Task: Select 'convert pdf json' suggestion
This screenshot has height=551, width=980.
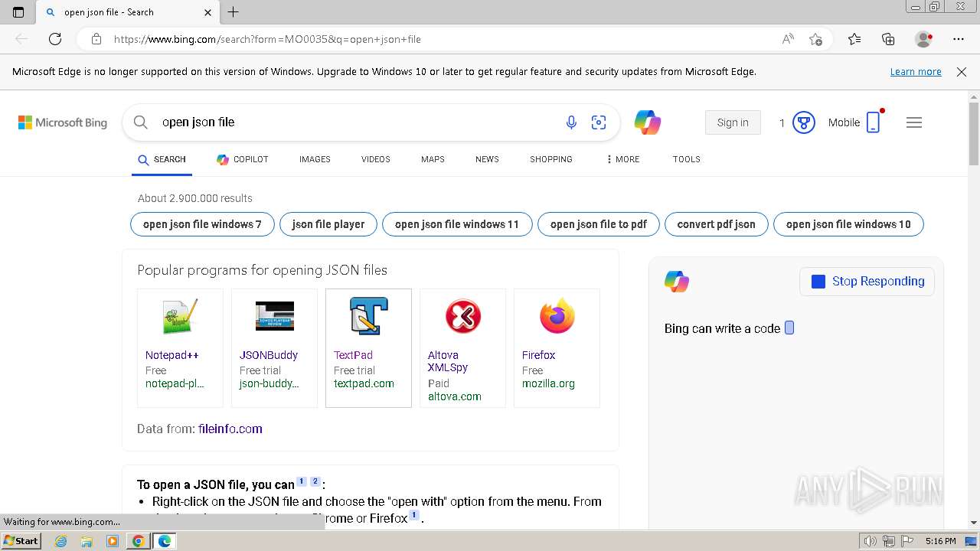Action: coord(717,224)
